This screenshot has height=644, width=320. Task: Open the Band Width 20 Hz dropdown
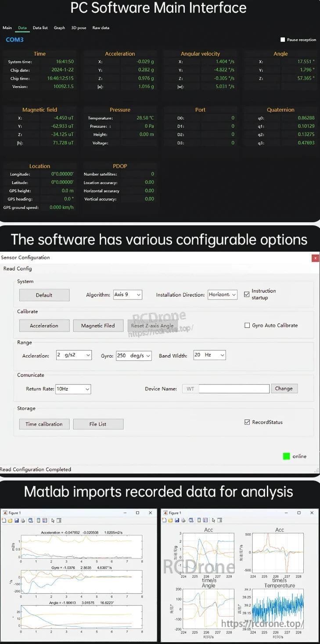(x=209, y=355)
